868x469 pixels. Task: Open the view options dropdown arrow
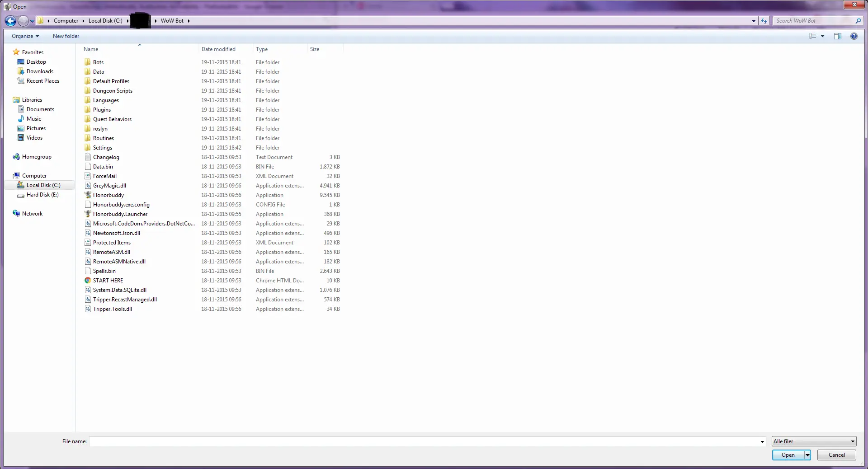click(822, 36)
